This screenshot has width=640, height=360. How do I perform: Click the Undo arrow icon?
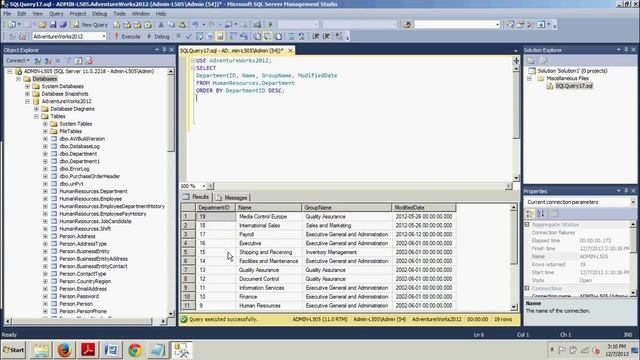tap(196, 25)
